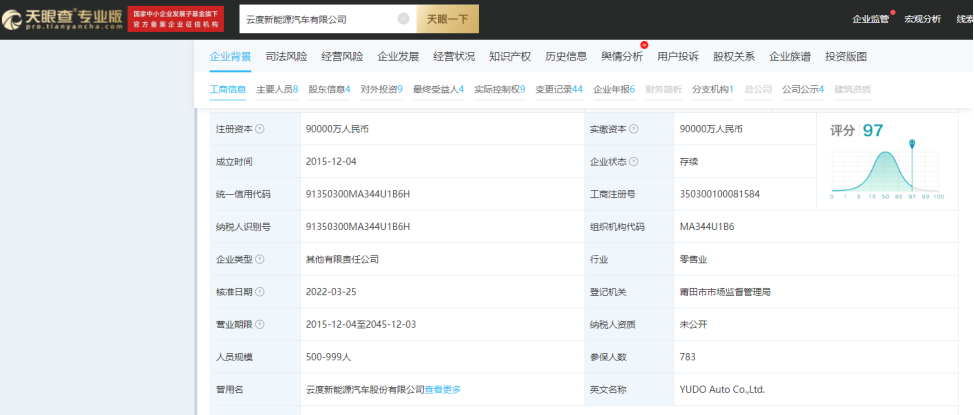974x415 pixels.
Task: Switch to the 经营状况 tab
Action: 454,57
